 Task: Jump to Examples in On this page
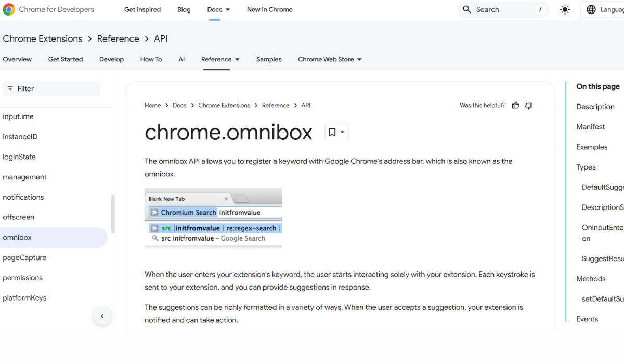[x=592, y=147]
